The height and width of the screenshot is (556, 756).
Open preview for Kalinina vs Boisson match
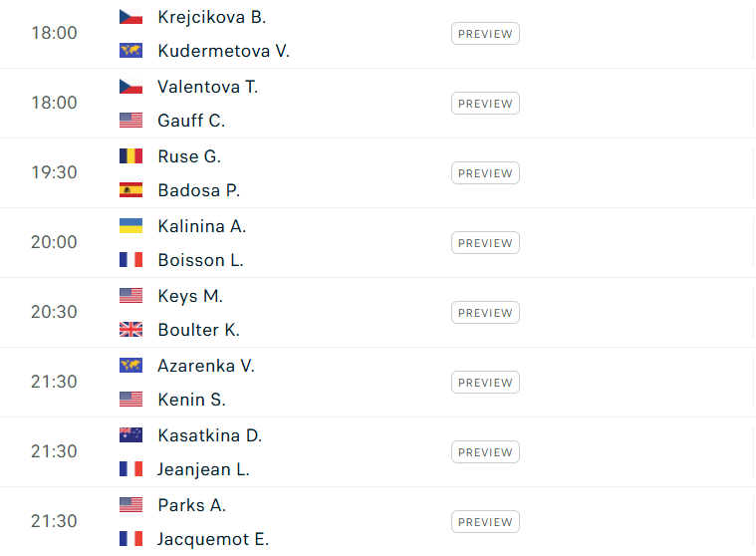click(x=485, y=243)
